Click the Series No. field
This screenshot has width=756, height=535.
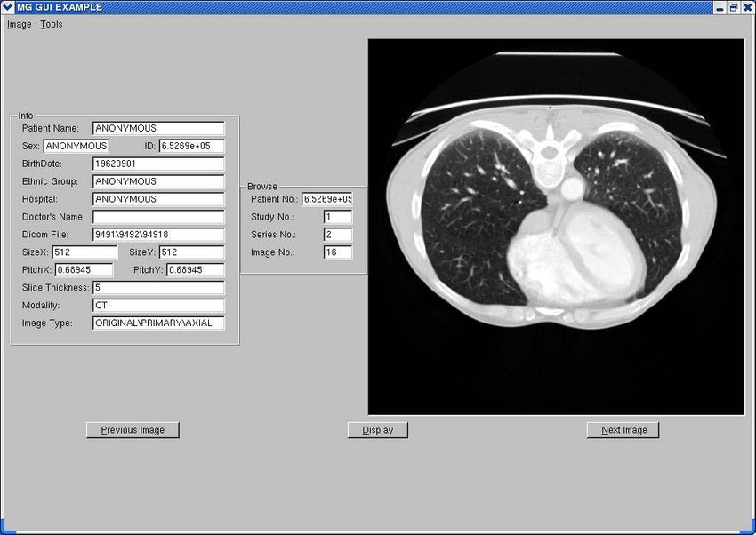(x=338, y=235)
